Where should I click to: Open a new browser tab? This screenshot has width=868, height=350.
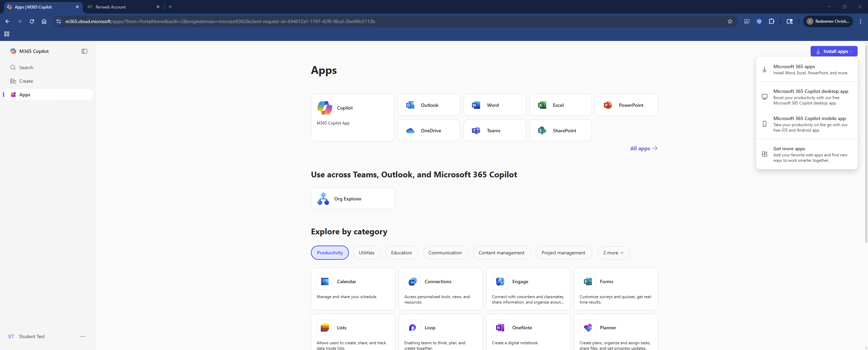(170, 7)
